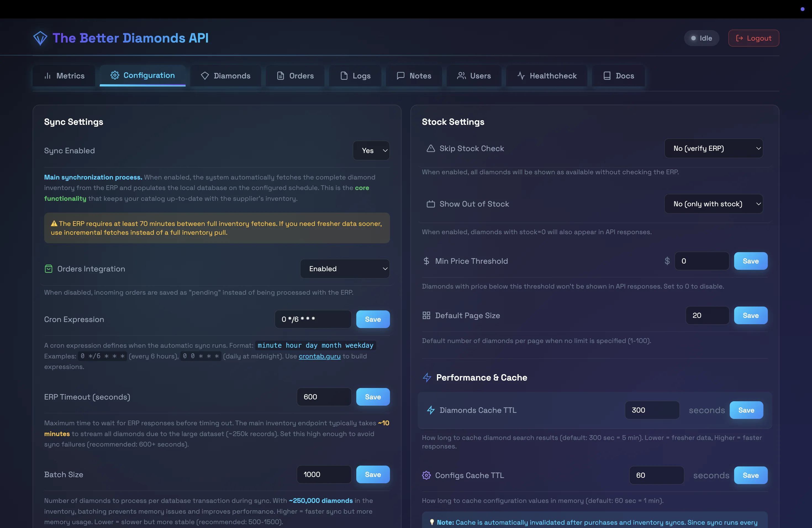Click the diamond logo icon

coord(40,38)
